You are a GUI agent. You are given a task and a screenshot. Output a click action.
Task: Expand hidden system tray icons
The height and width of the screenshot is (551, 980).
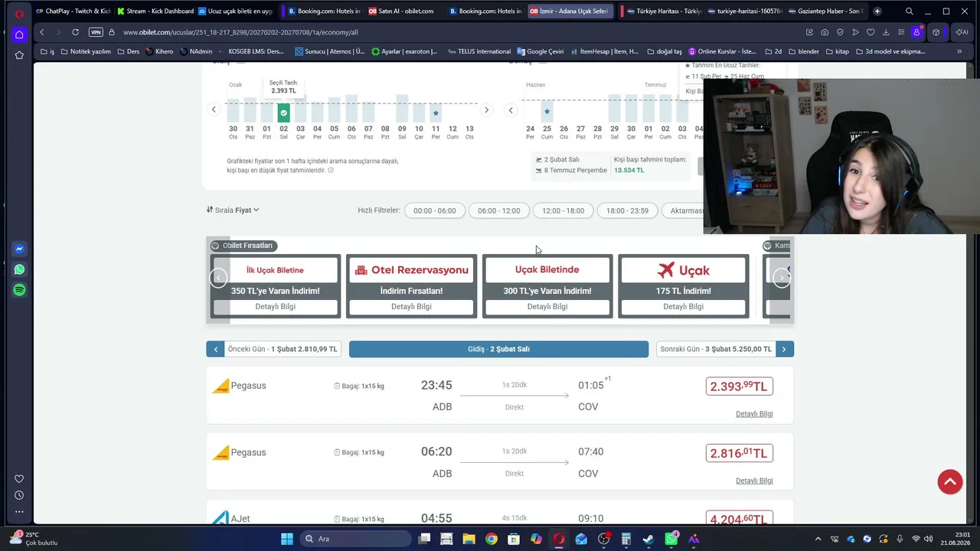point(818,539)
